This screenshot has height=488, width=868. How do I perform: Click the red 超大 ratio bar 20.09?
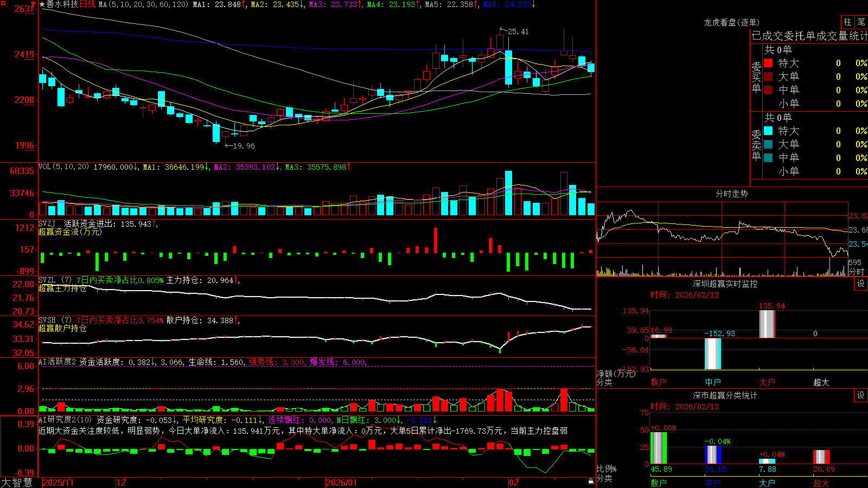tap(821, 457)
